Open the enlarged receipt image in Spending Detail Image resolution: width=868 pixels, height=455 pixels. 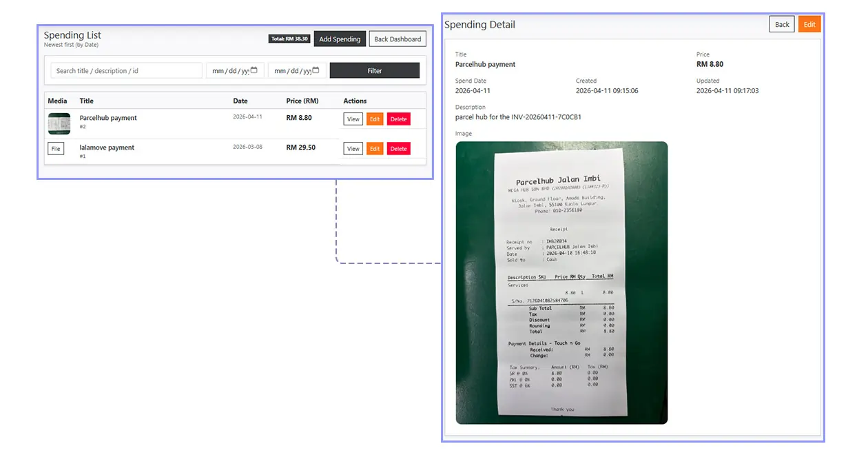(x=561, y=282)
